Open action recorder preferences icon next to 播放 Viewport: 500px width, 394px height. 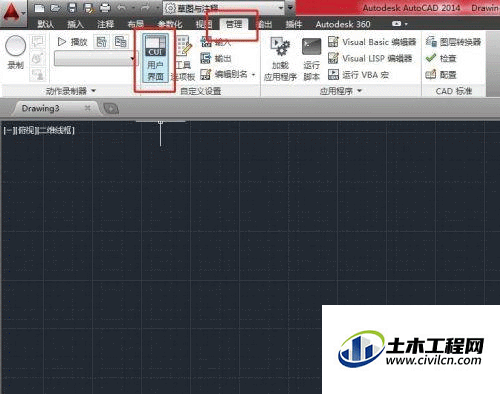[102, 42]
